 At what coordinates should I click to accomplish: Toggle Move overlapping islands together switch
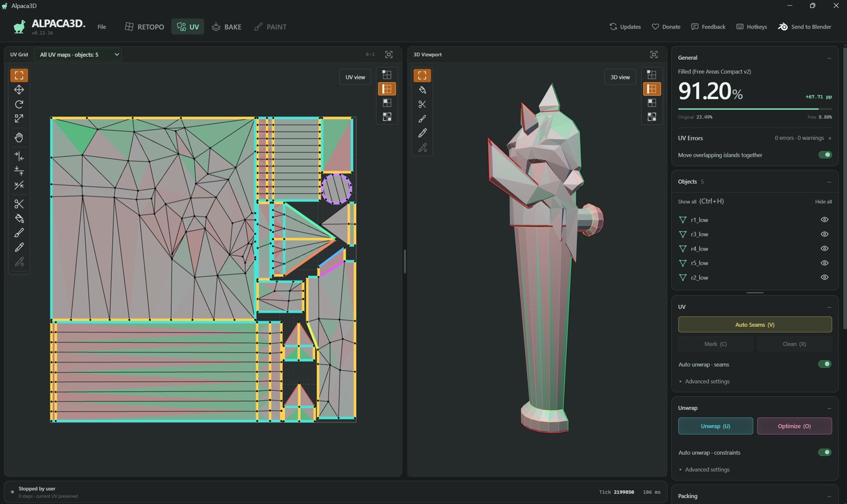[x=825, y=155]
